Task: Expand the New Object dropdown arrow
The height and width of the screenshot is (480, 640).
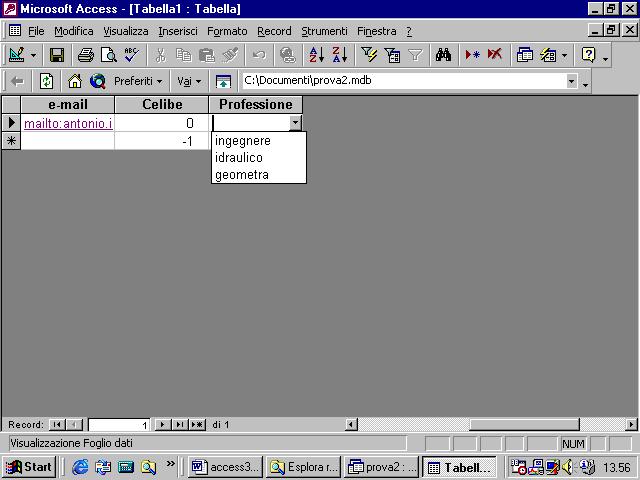Action: point(564,55)
